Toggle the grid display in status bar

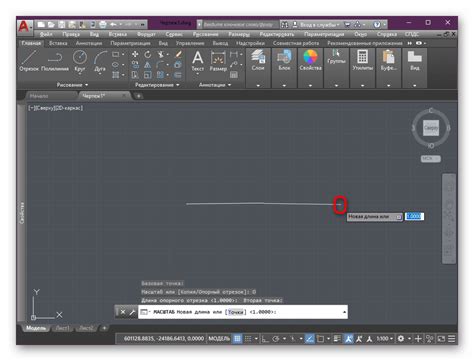(x=237, y=339)
